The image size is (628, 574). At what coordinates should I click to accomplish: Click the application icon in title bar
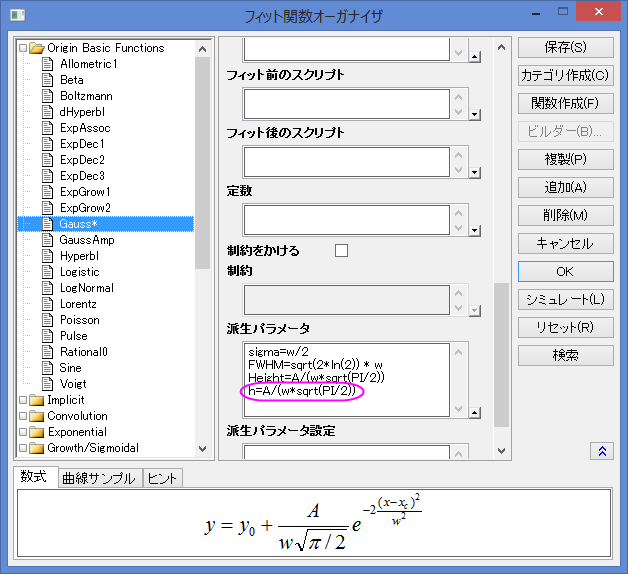point(18,15)
